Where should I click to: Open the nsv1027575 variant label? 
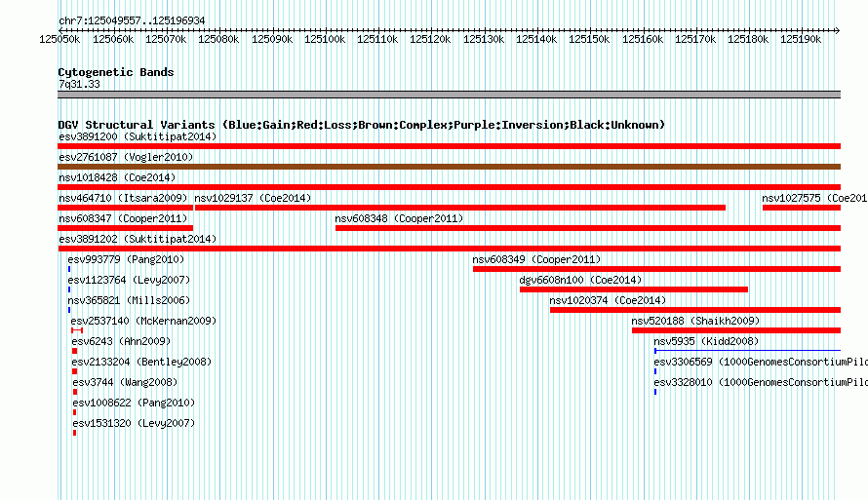[x=814, y=198]
